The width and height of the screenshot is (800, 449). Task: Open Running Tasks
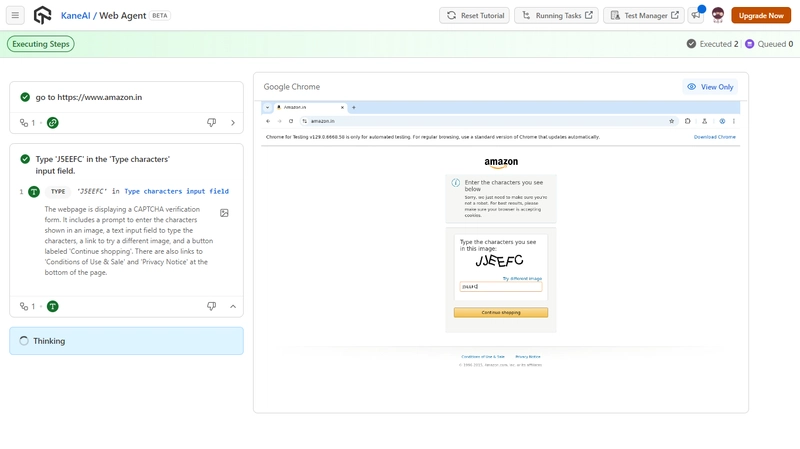pos(556,15)
